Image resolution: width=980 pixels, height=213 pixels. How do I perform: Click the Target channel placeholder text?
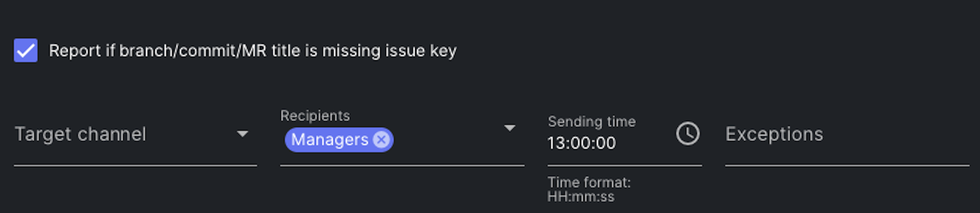(x=81, y=135)
